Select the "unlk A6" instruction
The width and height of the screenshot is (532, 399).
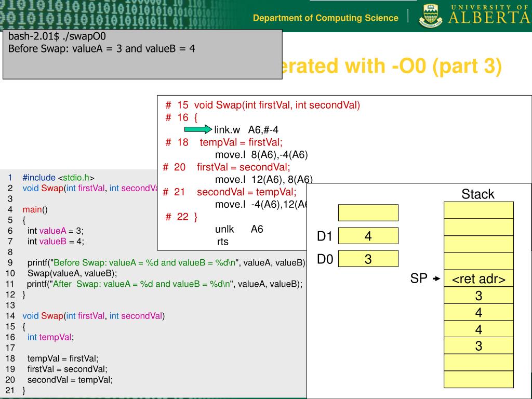239,229
